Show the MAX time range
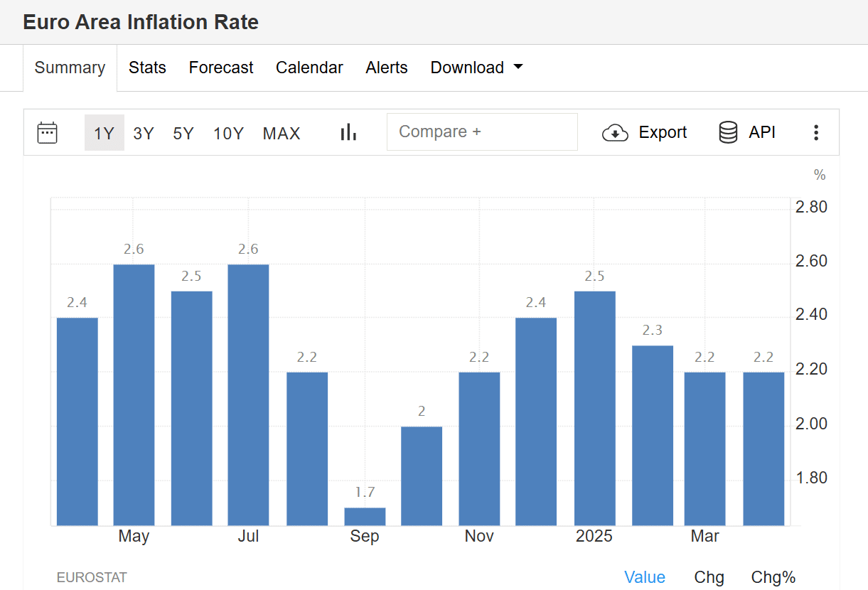The height and width of the screenshot is (590, 868). pyautogui.click(x=282, y=133)
